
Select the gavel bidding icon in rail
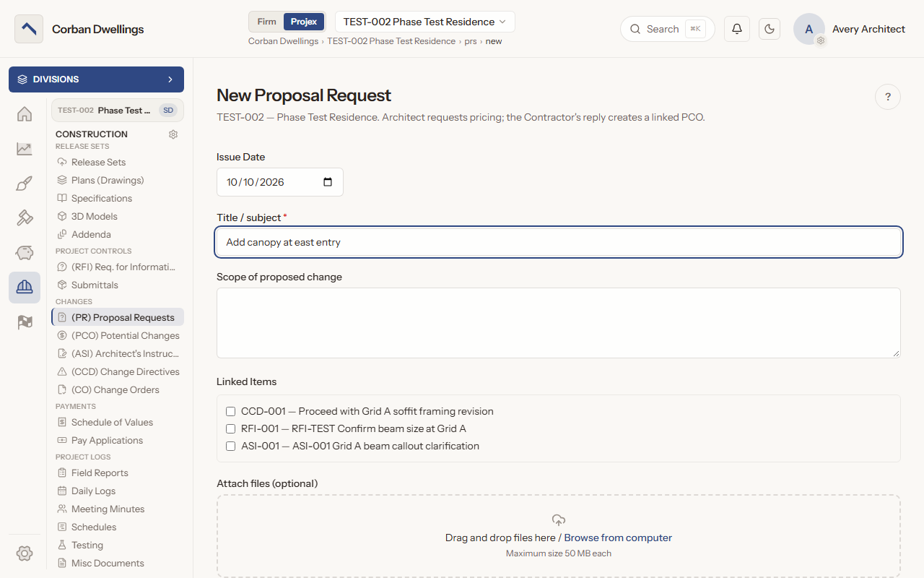pyautogui.click(x=25, y=218)
